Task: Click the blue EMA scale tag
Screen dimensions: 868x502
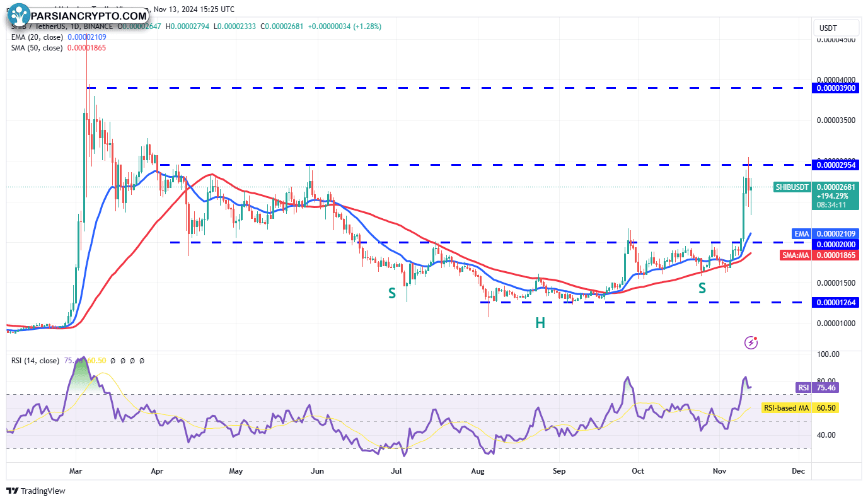Action: pyautogui.click(x=801, y=234)
